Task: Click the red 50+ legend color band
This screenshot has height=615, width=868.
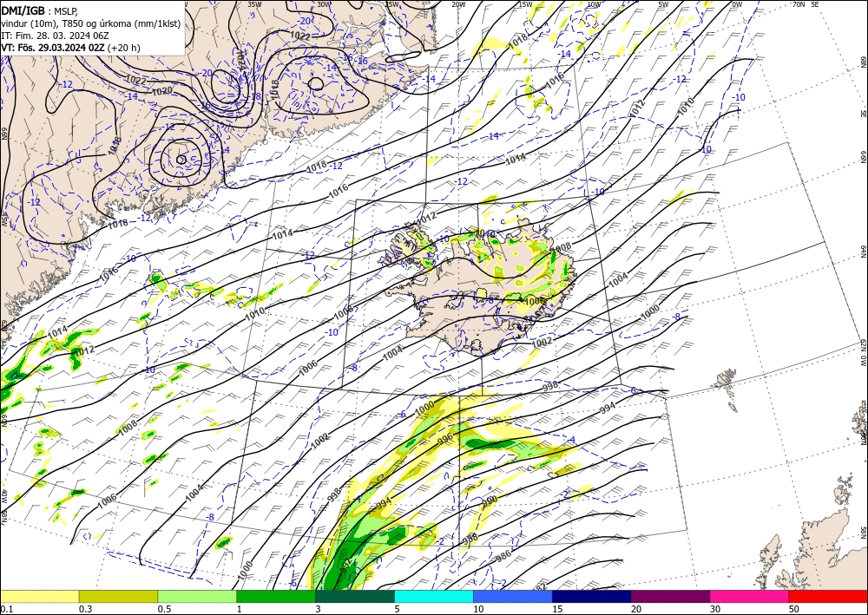Action: [x=828, y=596]
